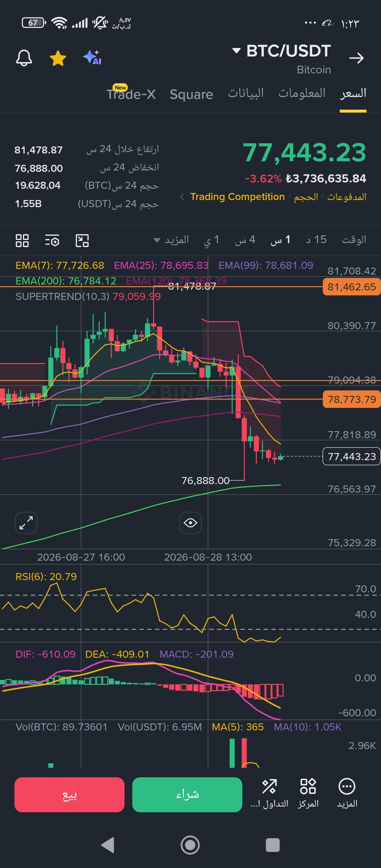Toggle the favorite star for BTC/USDT
Viewport: 381px width, 868px height.
pos(58,58)
